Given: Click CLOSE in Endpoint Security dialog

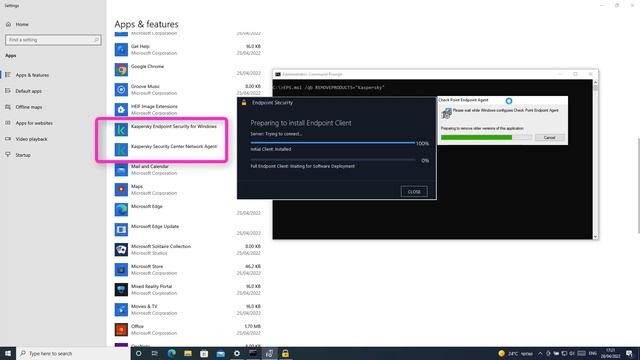Looking at the screenshot, I should [414, 191].
